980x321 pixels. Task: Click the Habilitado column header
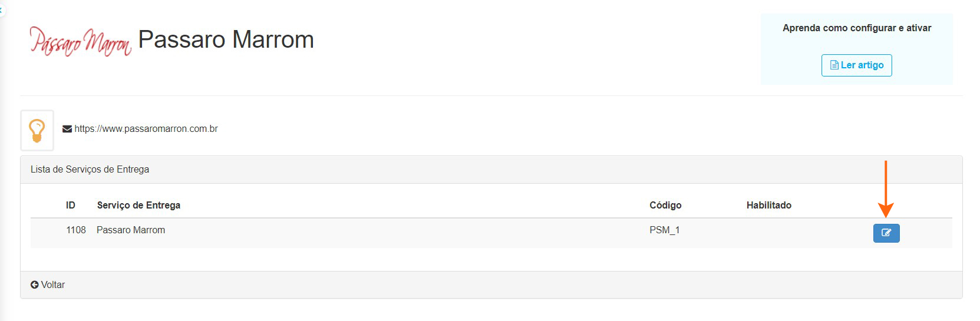pyautogui.click(x=768, y=206)
